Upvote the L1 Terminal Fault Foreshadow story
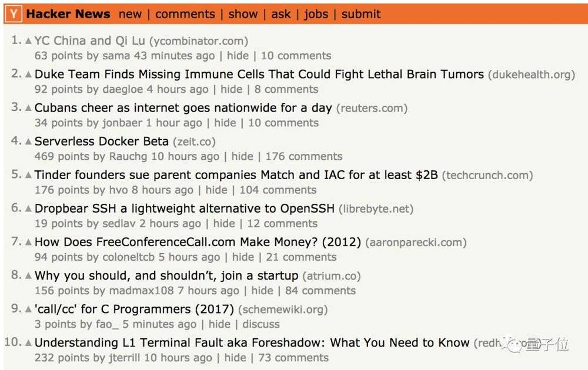The width and height of the screenshot is (588, 370). 28,342
